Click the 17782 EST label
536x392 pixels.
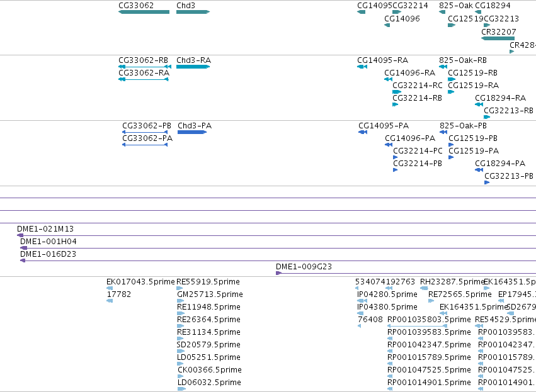pyautogui.click(x=119, y=294)
